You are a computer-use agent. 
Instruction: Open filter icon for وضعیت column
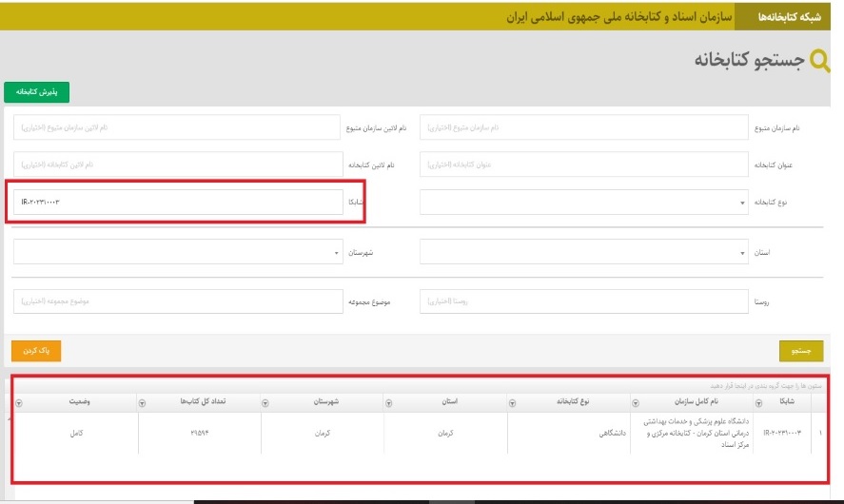click(x=19, y=402)
